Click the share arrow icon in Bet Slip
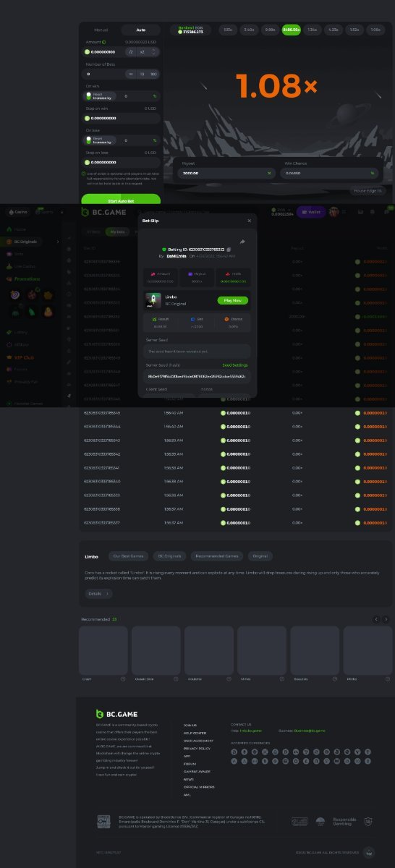Image resolution: width=395 pixels, height=868 pixels. (x=242, y=242)
